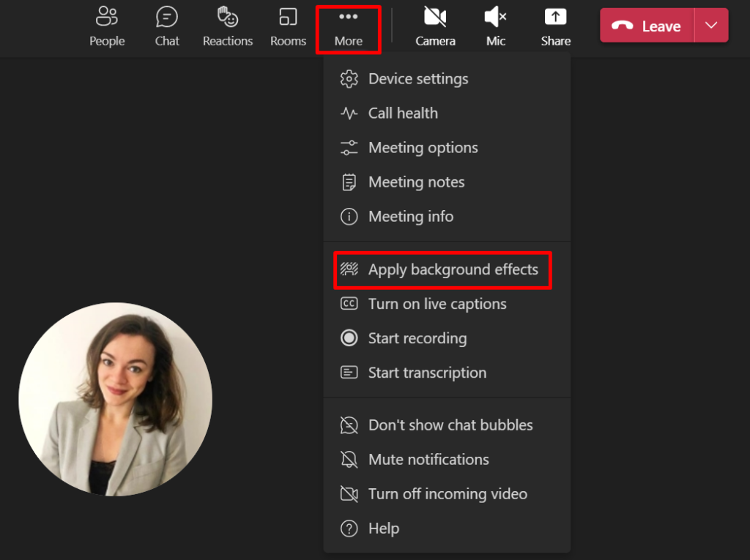The image size is (750, 560).
Task: Open Meeting notes
Action: coord(447,182)
